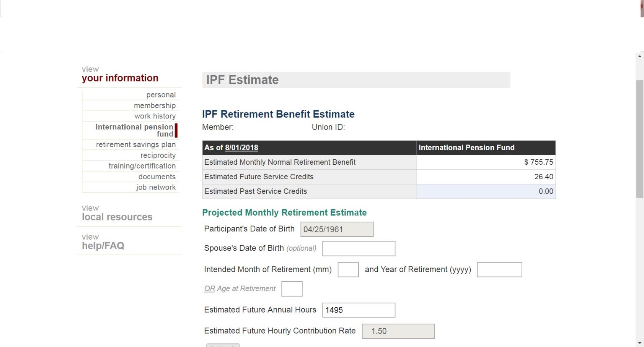Open the documents section

tap(157, 177)
